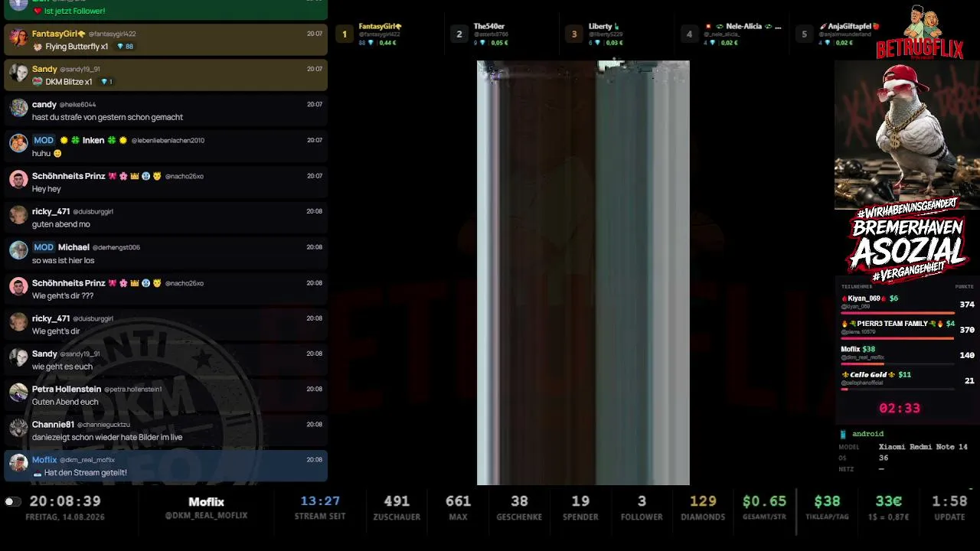Image resolution: width=980 pixels, height=551 pixels.
Task: Click the 129 Diamonds stat
Action: pos(703,507)
